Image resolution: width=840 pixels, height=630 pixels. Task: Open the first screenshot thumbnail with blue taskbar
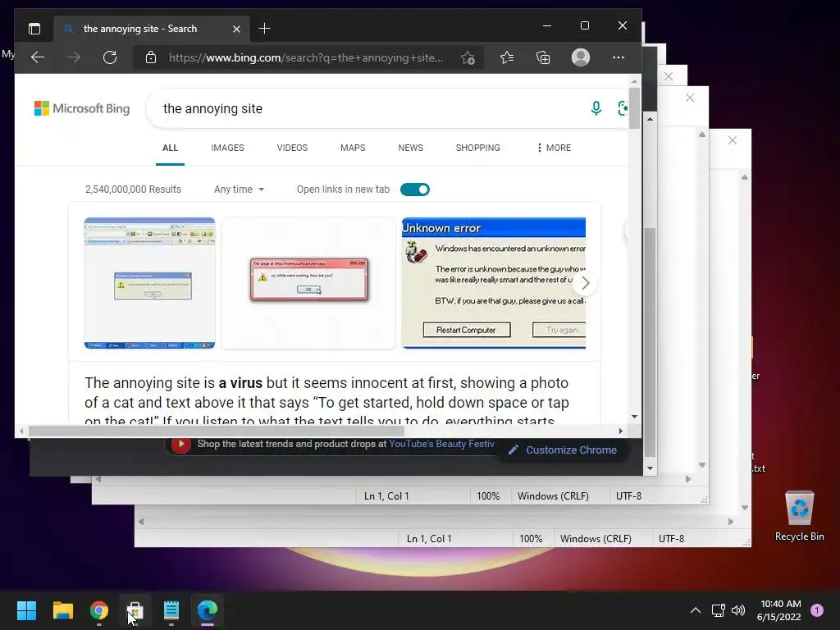pos(149,283)
